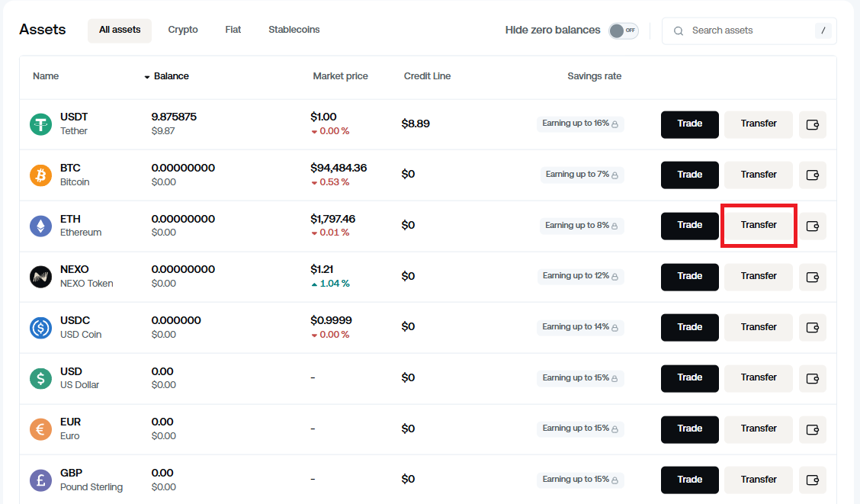This screenshot has height=504, width=860.
Task: Switch to the Stablecoins tab
Action: point(294,30)
